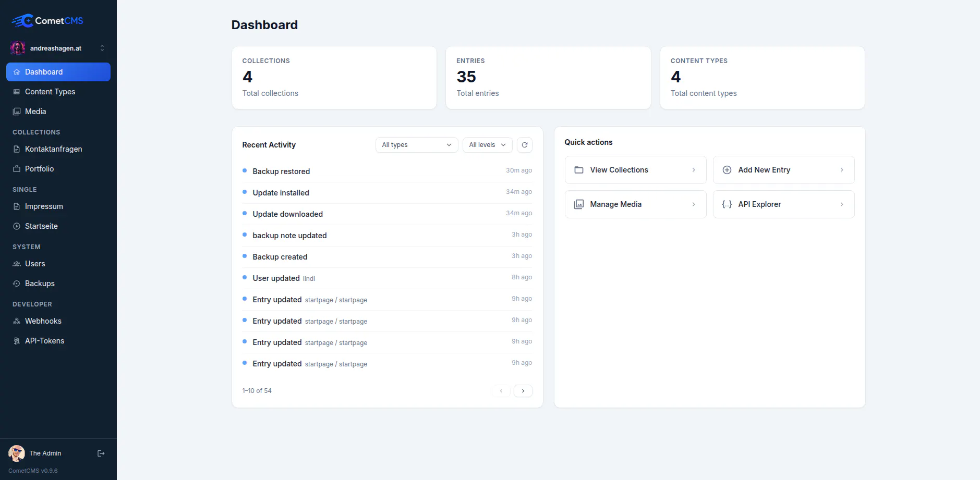Click the image icon on Manage Media
The width and height of the screenshot is (980, 480).
click(x=579, y=204)
